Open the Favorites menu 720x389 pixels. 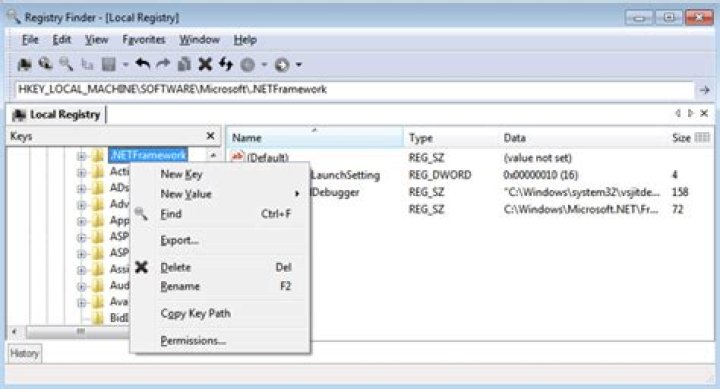click(144, 40)
